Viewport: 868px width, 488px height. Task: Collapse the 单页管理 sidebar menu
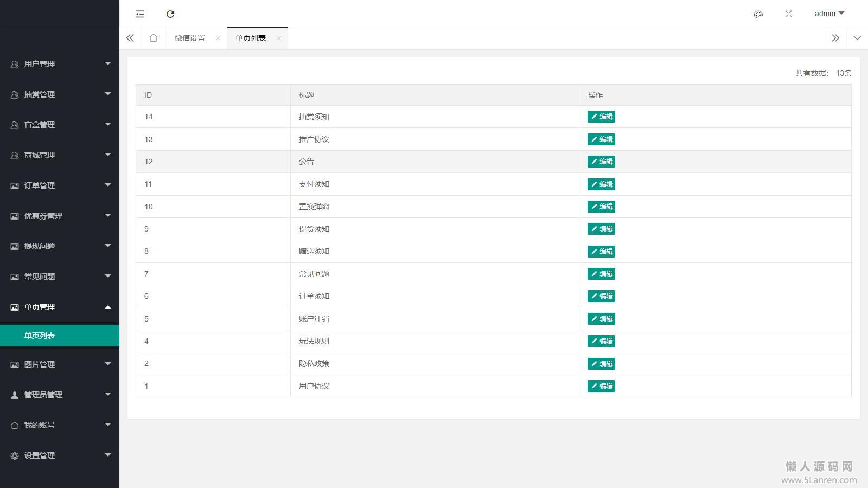[x=60, y=307]
